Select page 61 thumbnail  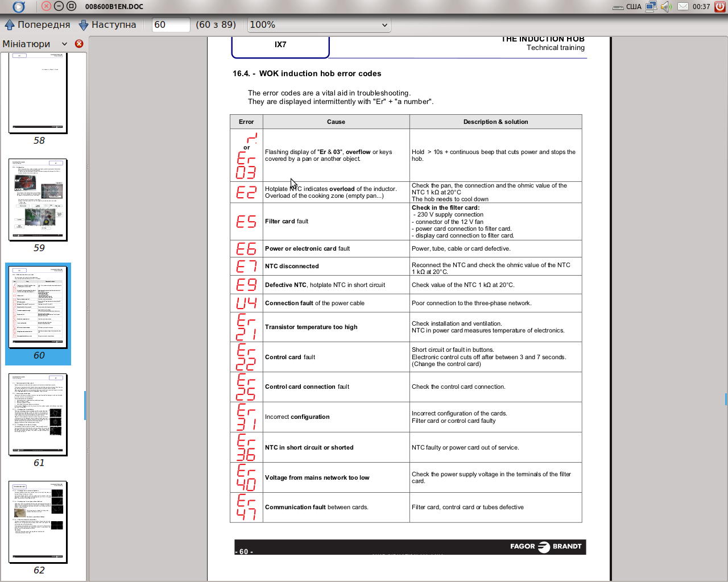pos(38,414)
